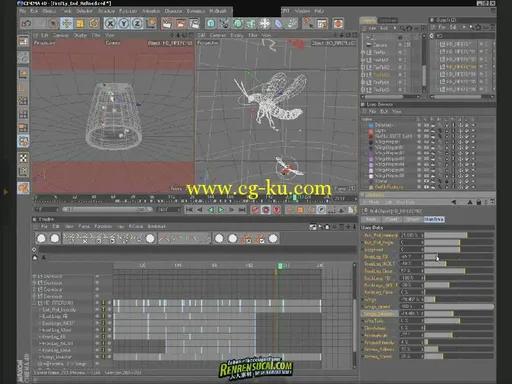Click the red Record Keyframe button
512x384 pixels.
coord(256,210)
